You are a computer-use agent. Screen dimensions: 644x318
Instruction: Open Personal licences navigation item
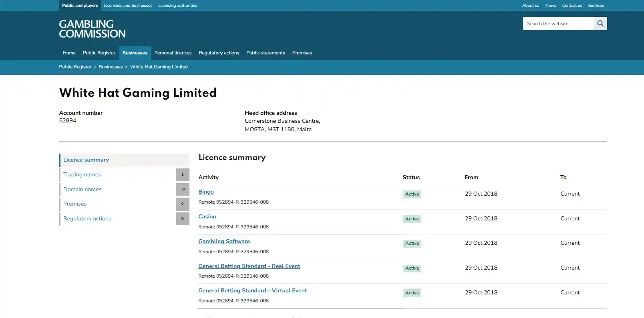pos(173,53)
